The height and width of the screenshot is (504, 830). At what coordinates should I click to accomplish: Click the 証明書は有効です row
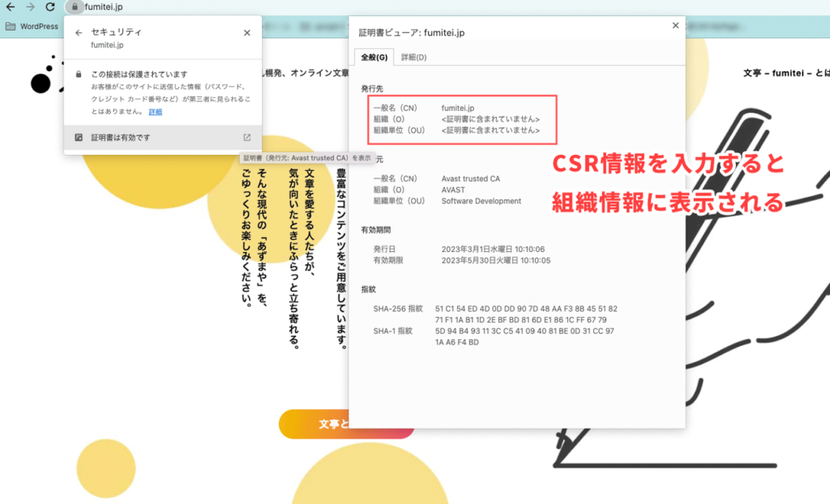point(162,138)
